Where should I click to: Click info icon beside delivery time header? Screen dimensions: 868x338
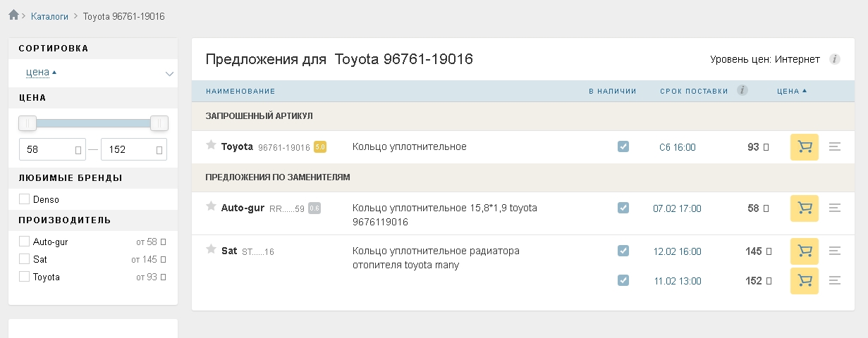(742, 90)
